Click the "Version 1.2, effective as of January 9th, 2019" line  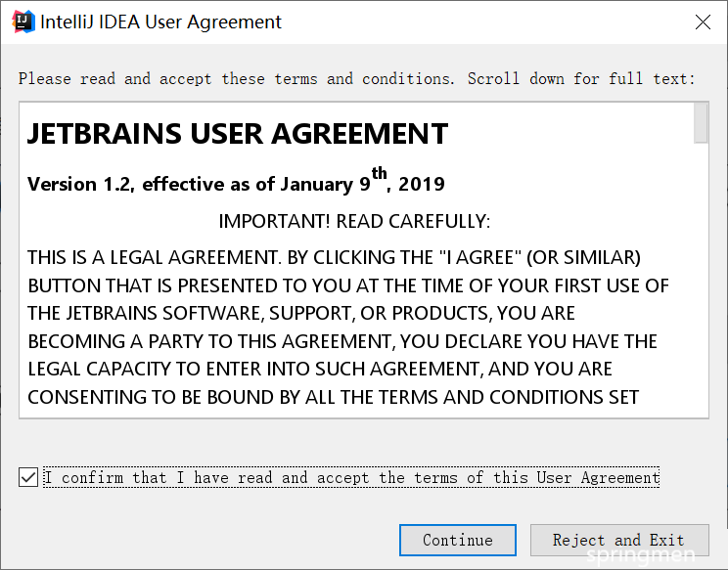[236, 181]
